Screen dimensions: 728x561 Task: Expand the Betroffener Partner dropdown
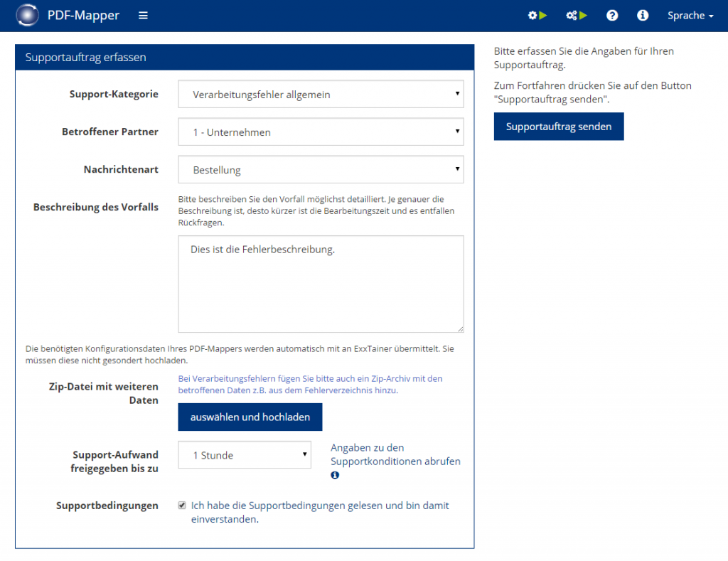[321, 132]
